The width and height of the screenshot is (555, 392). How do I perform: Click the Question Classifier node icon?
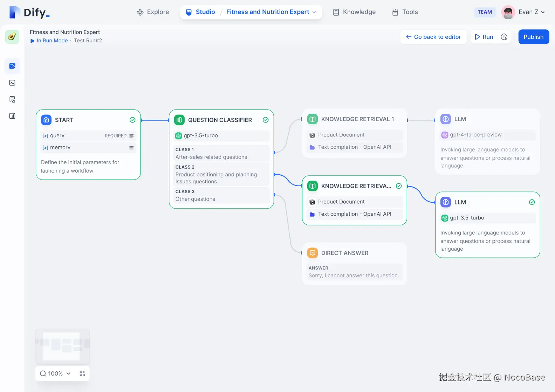click(179, 120)
